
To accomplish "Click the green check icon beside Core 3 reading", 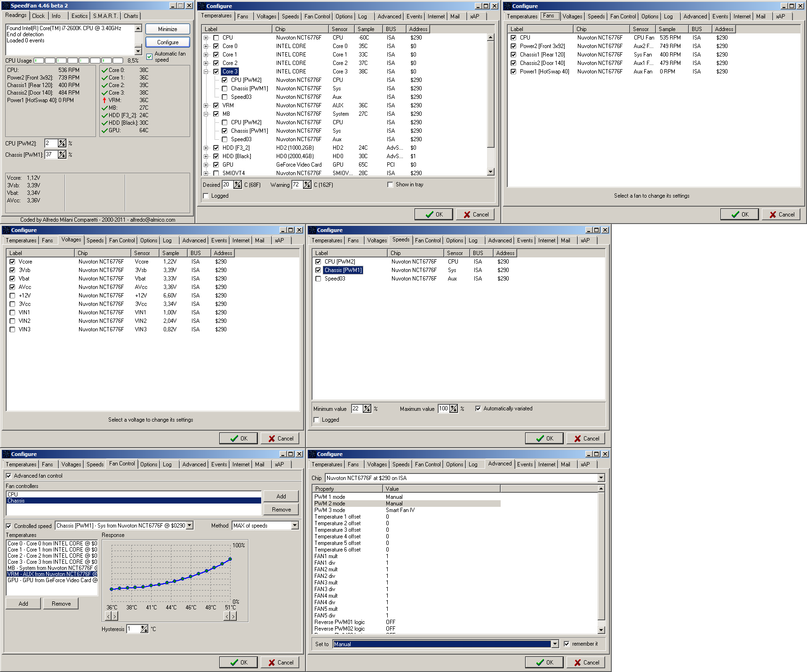I will pos(104,93).
